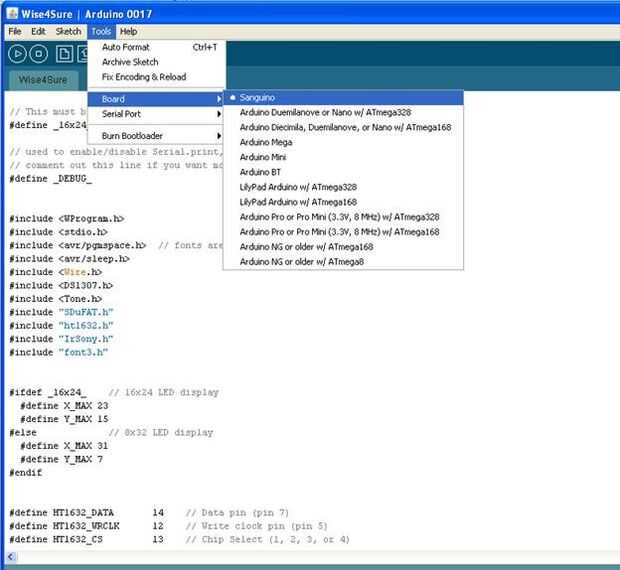Select Arduino Diecimila, Duemilanove, or Nano w/ ATmega168
The width and height of the screenshot is (620, 570).
pyautogui.click(x=343, y=127)
